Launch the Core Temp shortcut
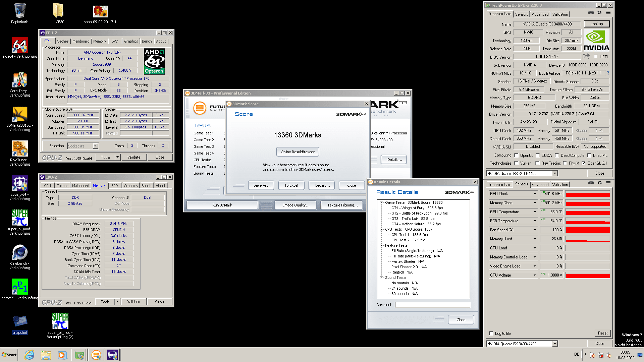Viewport: 644px width, 362px height. click(x=20, y=84)
